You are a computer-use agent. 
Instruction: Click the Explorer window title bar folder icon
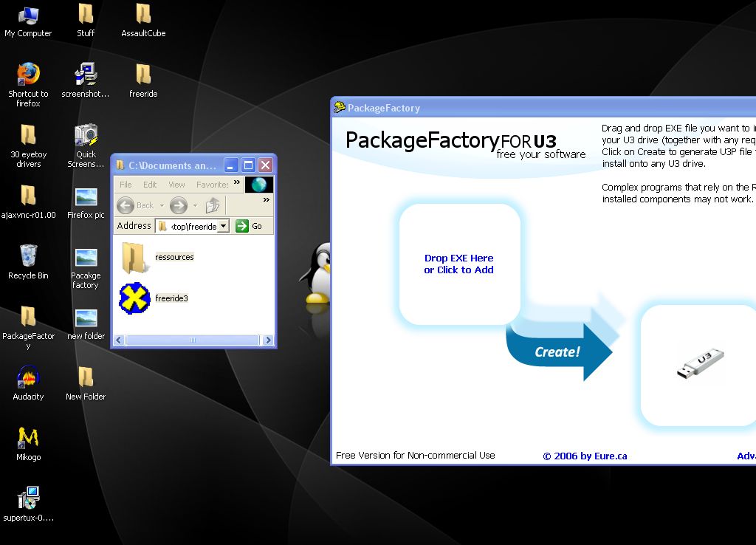click(120, 165)
